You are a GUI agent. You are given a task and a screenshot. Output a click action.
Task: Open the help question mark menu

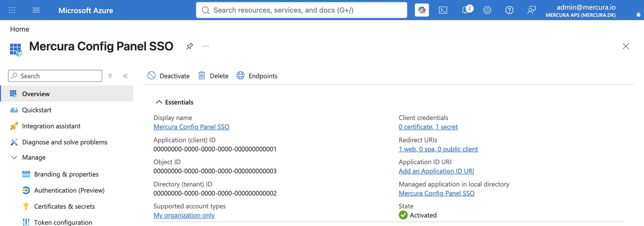[x=509, y=10]
